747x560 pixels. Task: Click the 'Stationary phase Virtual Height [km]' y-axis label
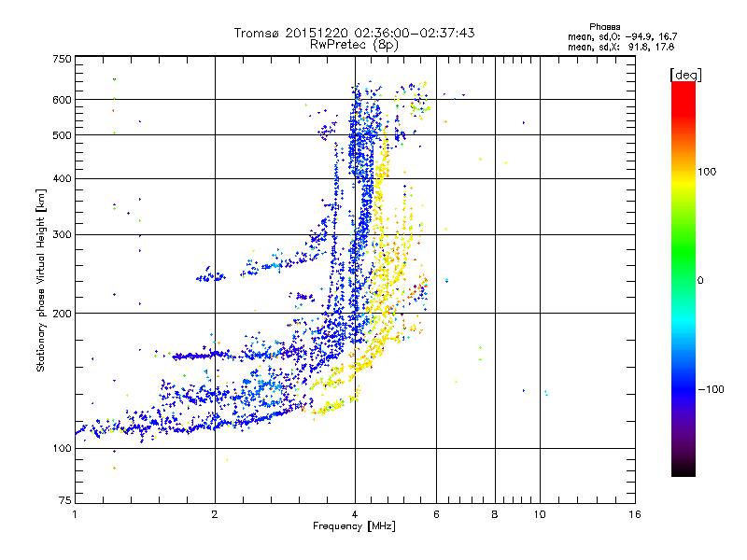(x=41, y=281)
